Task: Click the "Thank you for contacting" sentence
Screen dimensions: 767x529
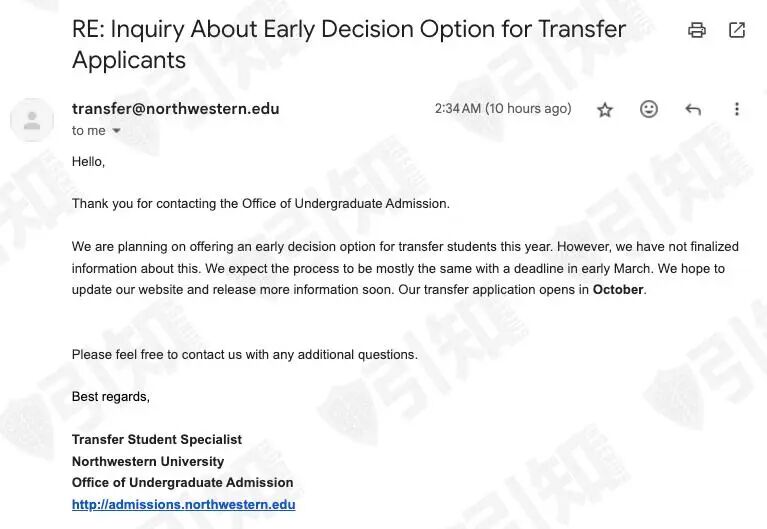Action: pyautogui.click(x=261, y=204)
